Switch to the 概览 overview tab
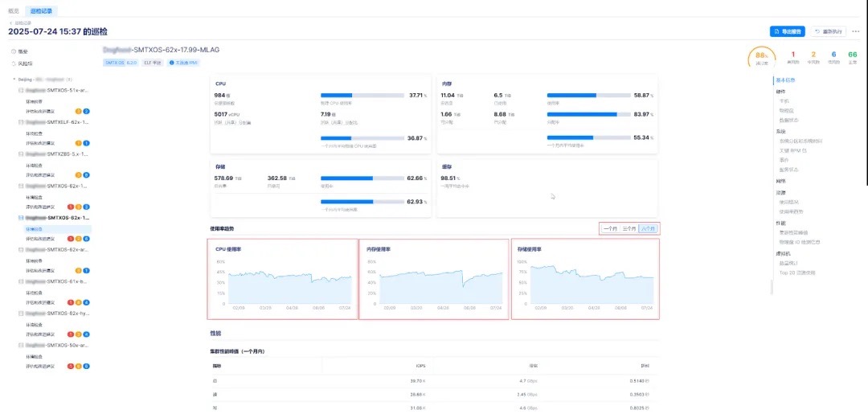Viewport: 868px width, 414px height. click(x=12, y=11)
